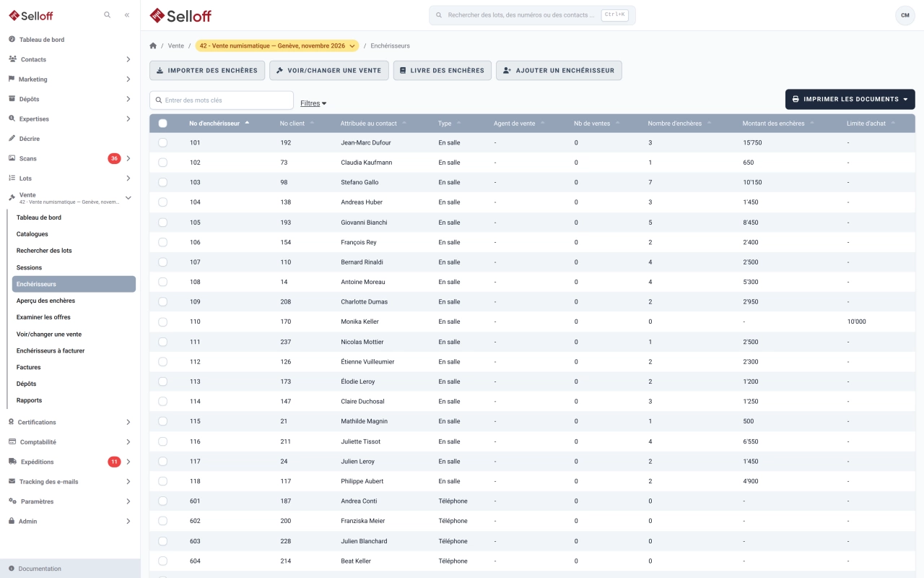This screenshot has width=924, height=578.
Task: Open Livre des enchères
Action: click(443, 70)
